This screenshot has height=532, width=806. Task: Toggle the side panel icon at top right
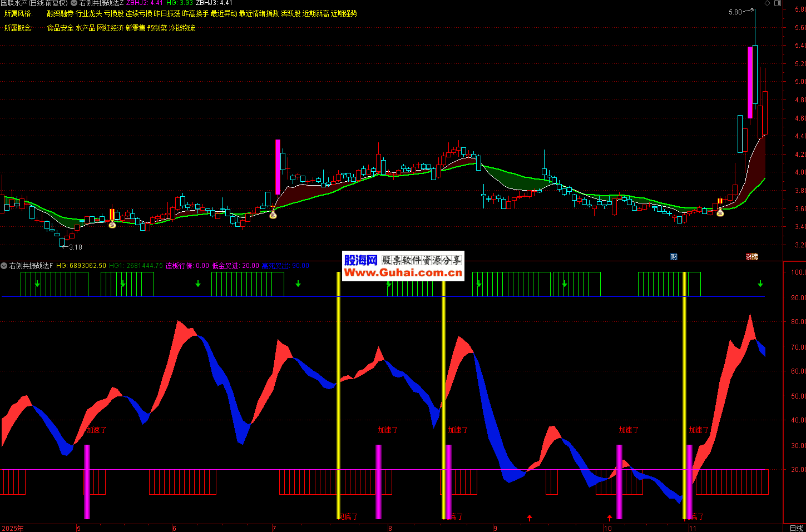(778, 3)
